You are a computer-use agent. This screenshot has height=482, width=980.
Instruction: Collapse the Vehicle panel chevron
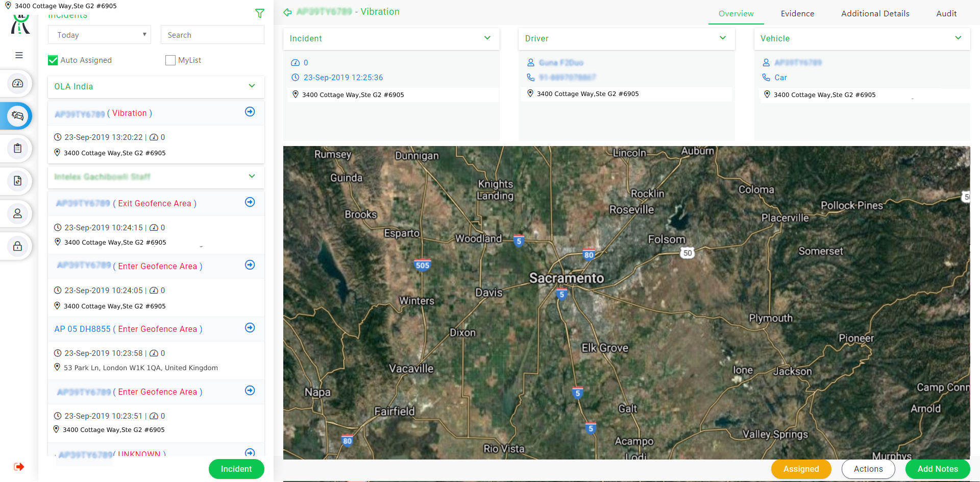[x=958, y=38]
